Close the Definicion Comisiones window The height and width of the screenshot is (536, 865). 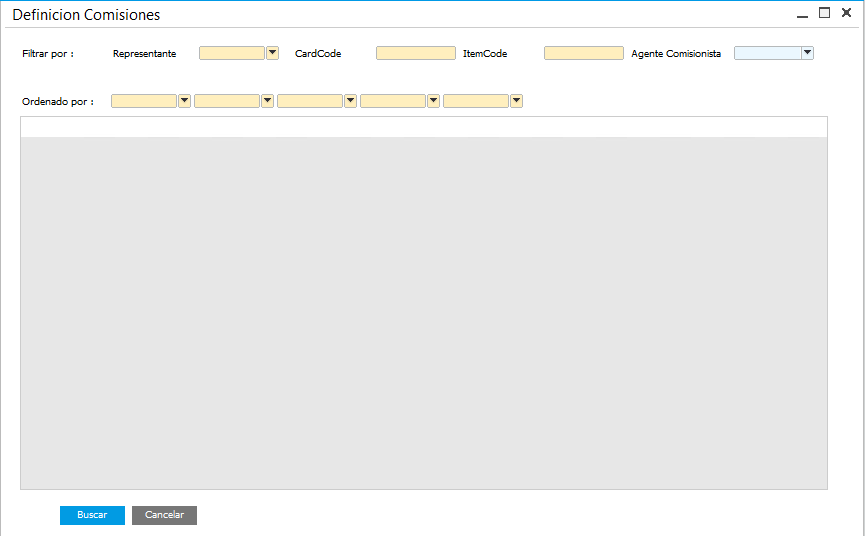[x=846, y=13]
